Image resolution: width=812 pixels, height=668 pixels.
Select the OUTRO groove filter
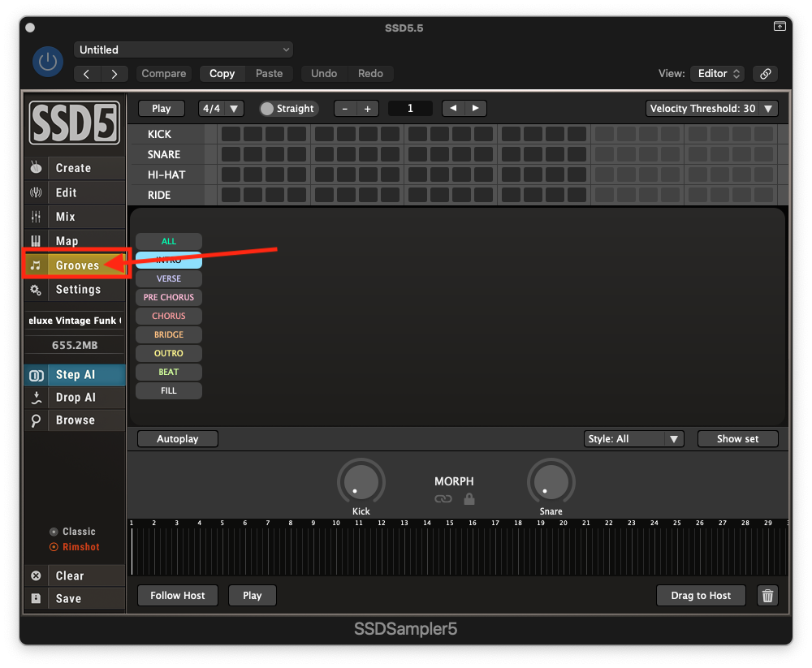coord(169,353)
